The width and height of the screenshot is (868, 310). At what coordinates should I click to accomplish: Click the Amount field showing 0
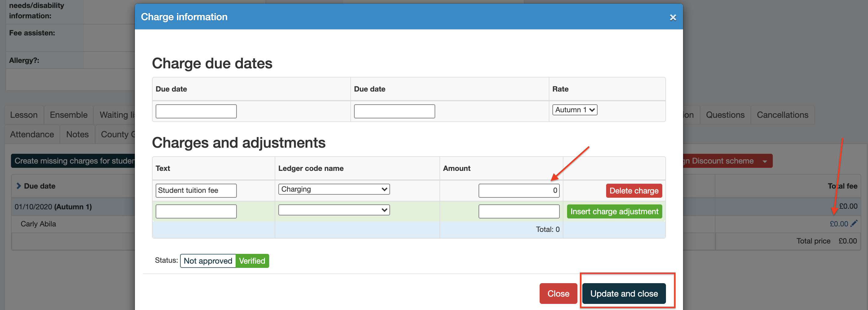coord(519,191)
